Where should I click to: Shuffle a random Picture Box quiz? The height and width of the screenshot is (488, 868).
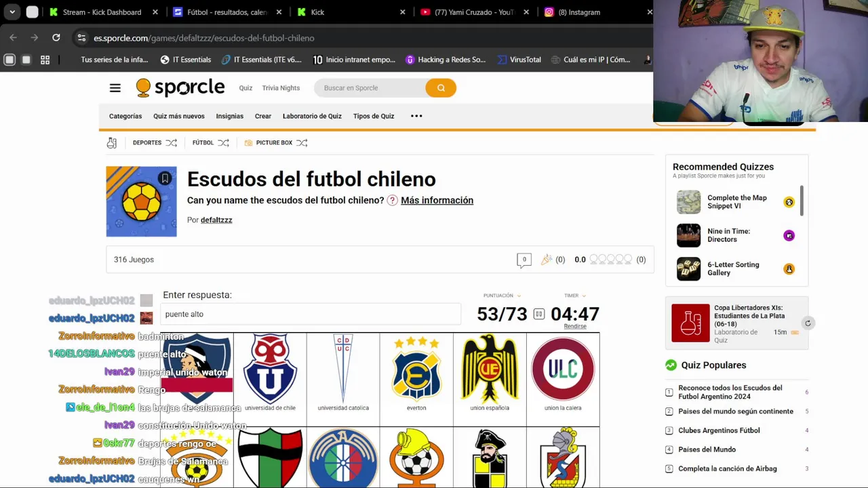[x=302, y=142]
